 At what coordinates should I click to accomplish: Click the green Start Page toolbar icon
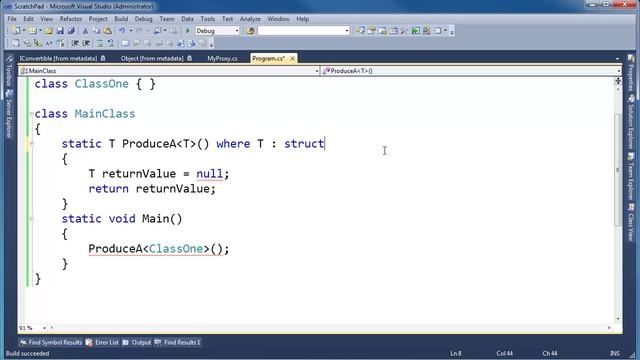point(416,31)
